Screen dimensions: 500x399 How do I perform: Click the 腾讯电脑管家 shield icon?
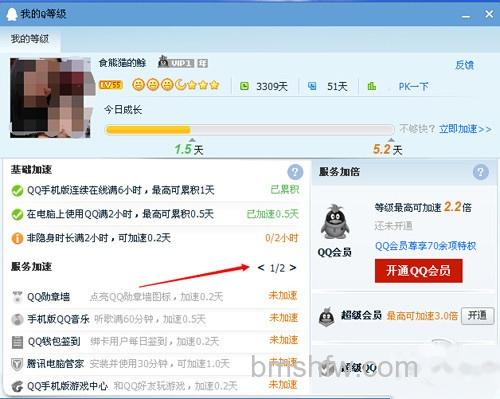17,364
